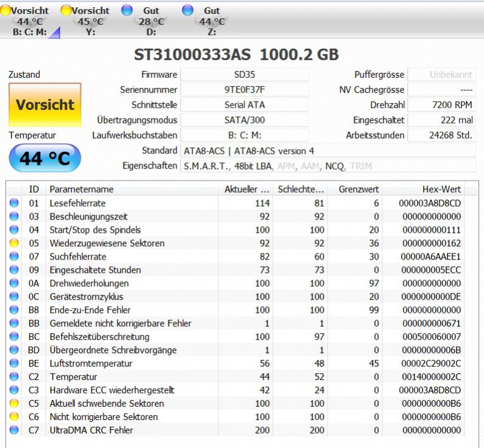The height and width of the screenshot is (448, 484).
Task: Select the Aktuell schwebende Sektoren parameter name
Action: pos(107,404)
